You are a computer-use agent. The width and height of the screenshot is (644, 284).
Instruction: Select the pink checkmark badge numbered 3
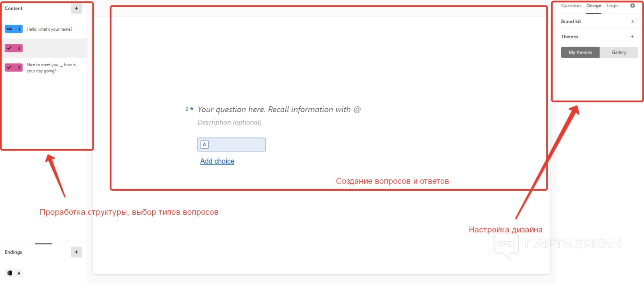pyautogui.click(x=14, y=68)
